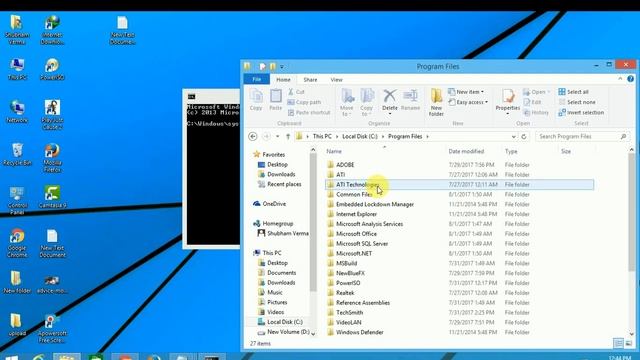Image resolution: width=640 pixels, height=360 pixels.
Task: Switch to the Share ribbon tab
Action: coord(310,80)
